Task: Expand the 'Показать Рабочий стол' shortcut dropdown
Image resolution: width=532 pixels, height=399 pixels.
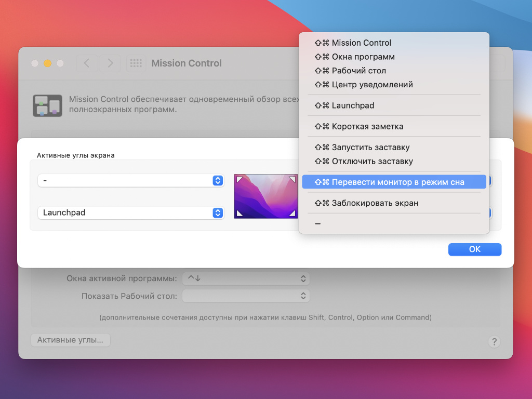Action: [246, 296]
